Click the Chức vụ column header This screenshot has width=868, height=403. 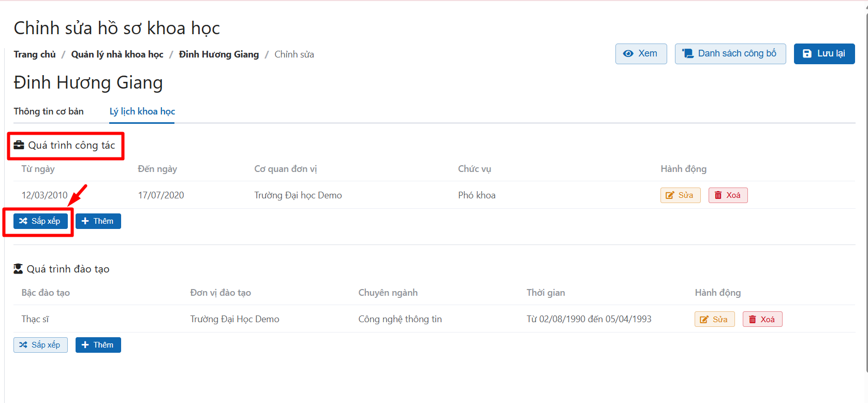(474, 169)
